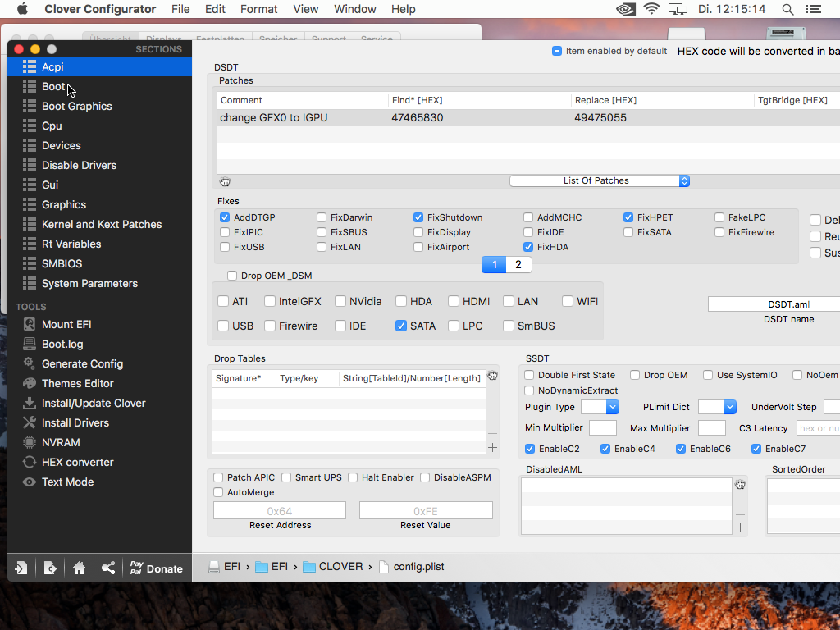Click the Reset Address input field

(x=280, y=510)
